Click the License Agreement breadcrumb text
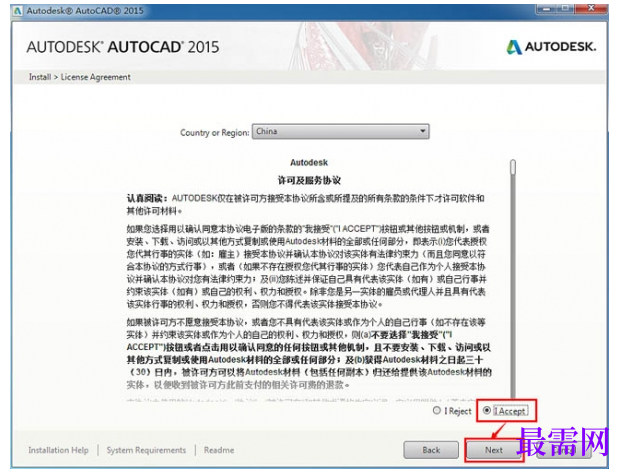The width and height of the screenshot is (628, 473). tap(96, 77)
